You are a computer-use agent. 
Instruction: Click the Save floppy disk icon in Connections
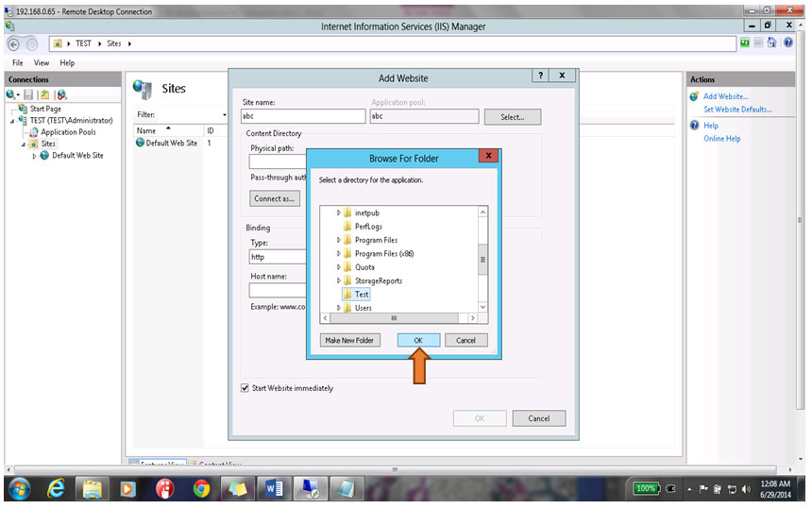(x=28, y=94)
